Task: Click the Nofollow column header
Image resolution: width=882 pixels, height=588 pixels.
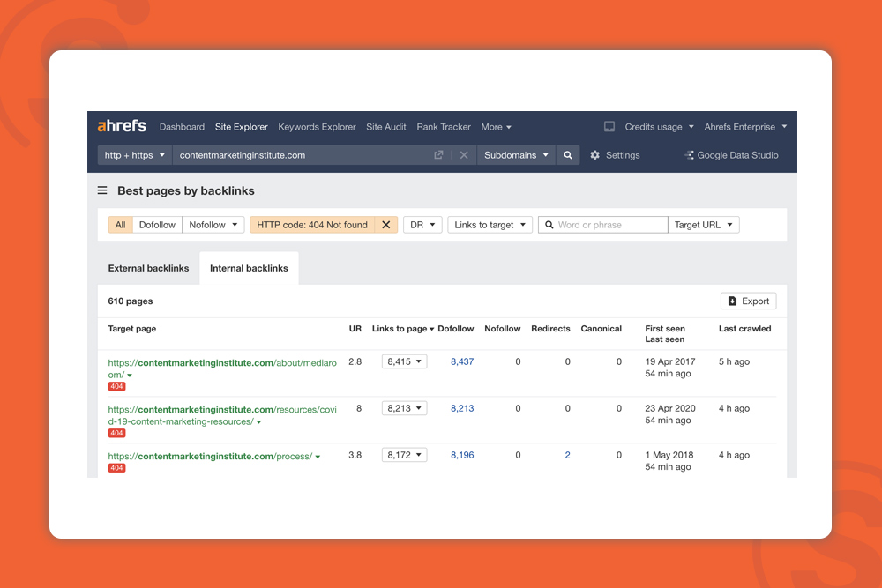Action: 503,329
